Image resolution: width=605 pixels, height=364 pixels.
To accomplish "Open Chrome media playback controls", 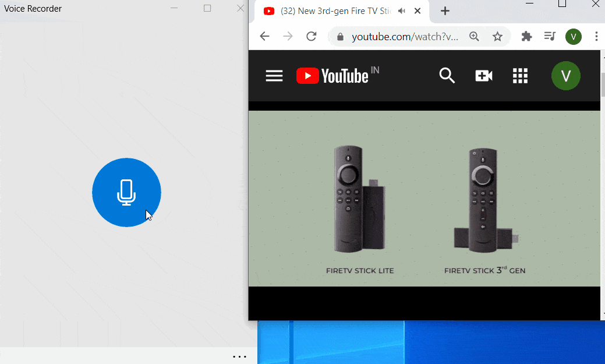I will (549, 36).
